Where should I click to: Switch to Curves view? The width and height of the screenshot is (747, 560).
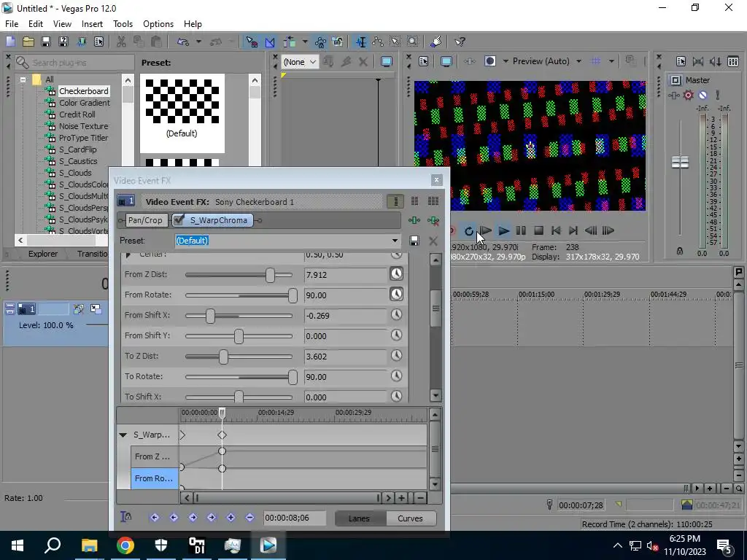coord(410,518)
